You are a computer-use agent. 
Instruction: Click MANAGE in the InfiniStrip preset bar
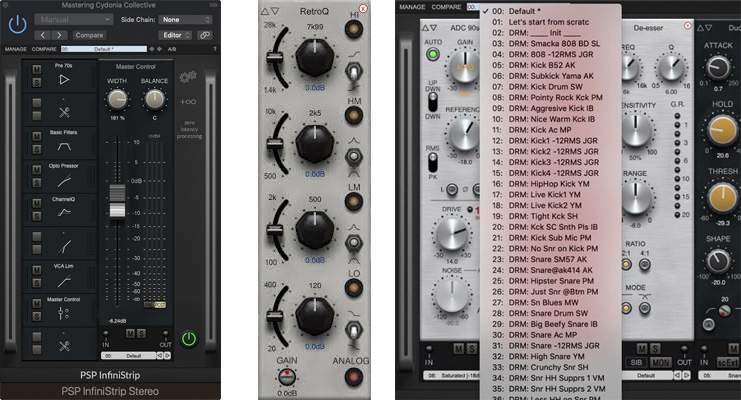pyautogui.click(x=15, y=48)
